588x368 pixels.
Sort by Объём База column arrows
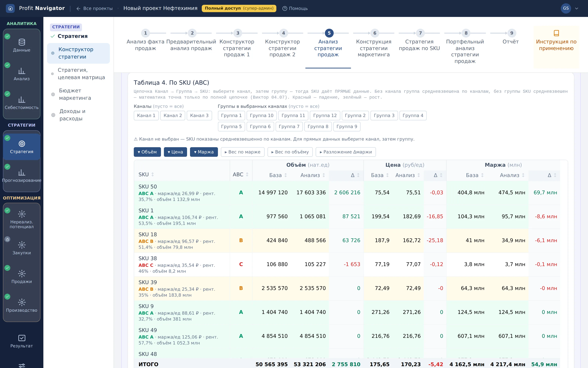click(286, 175)
